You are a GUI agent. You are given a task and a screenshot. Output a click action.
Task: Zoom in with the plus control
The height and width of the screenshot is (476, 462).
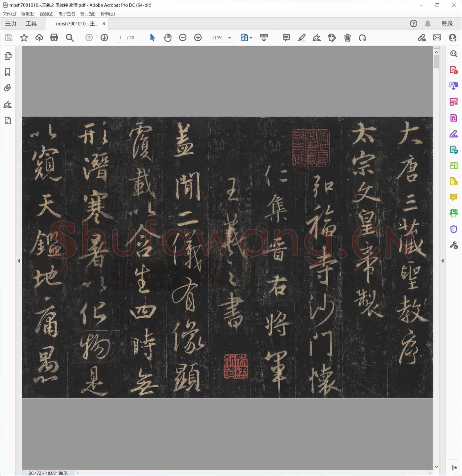198,38
